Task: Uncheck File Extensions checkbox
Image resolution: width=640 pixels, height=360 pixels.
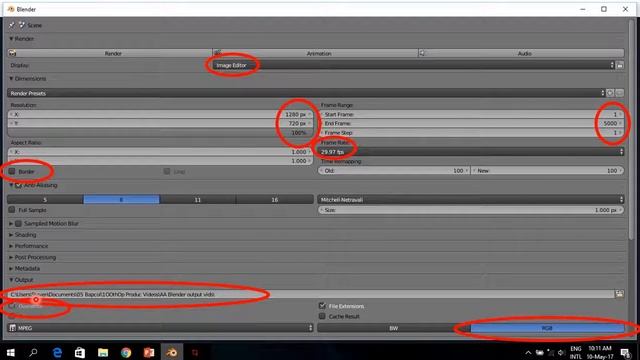Action: coord(322,306)
